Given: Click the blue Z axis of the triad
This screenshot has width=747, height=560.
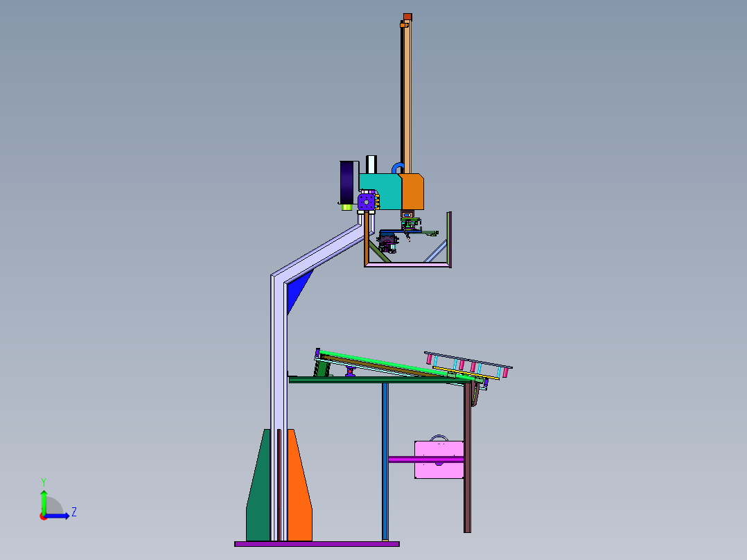Looking at the screenshot, I should 57,516.
